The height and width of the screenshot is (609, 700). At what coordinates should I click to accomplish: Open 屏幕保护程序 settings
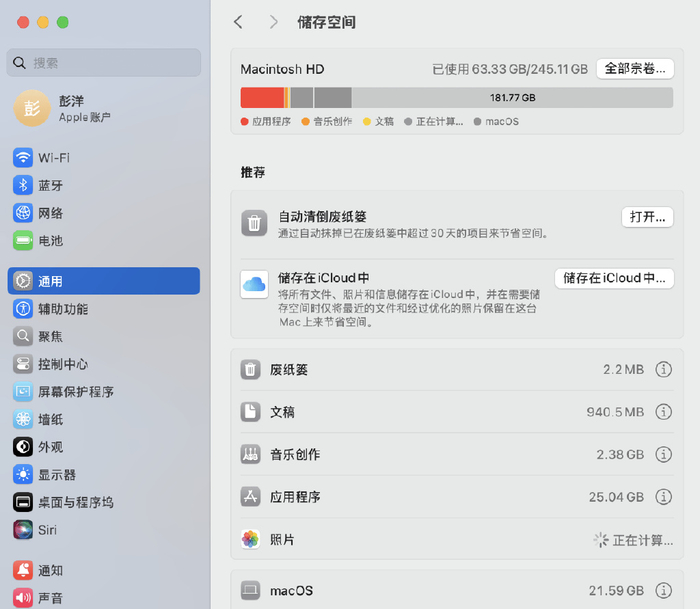(104, 392)
